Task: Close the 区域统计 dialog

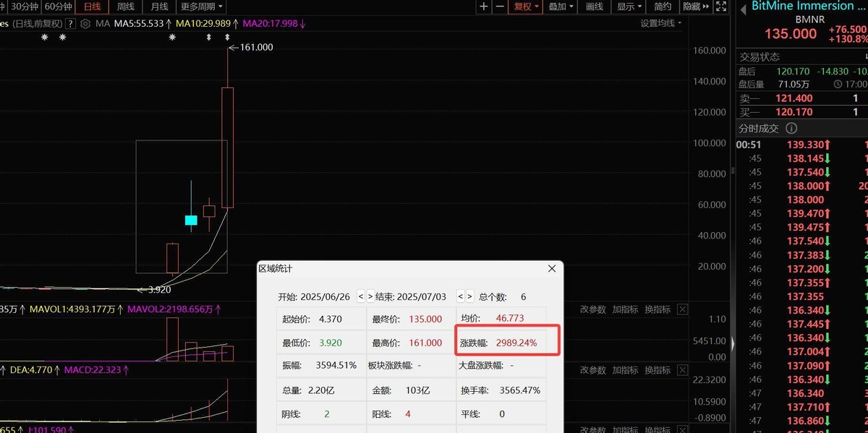Action: (x=552, y=268)
